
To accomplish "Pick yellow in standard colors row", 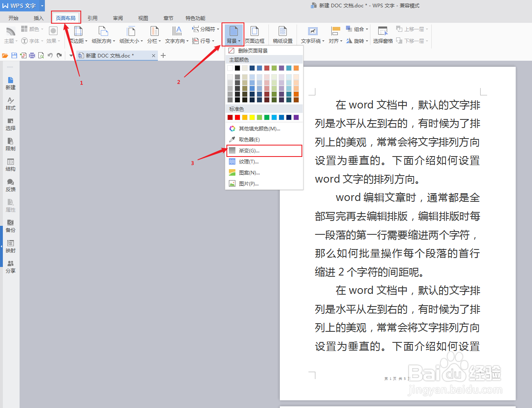I will [x=252, y=117].
